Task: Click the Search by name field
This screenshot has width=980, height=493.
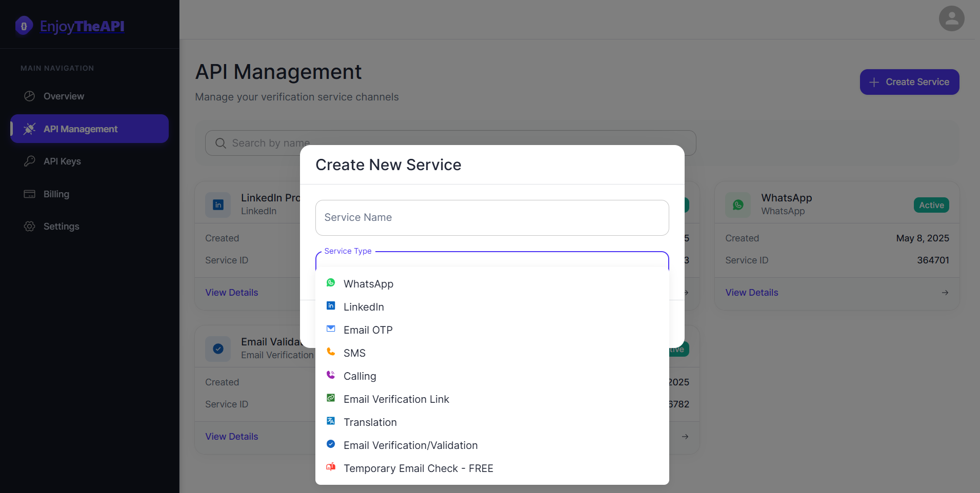Action: click(x=450, y=143)
